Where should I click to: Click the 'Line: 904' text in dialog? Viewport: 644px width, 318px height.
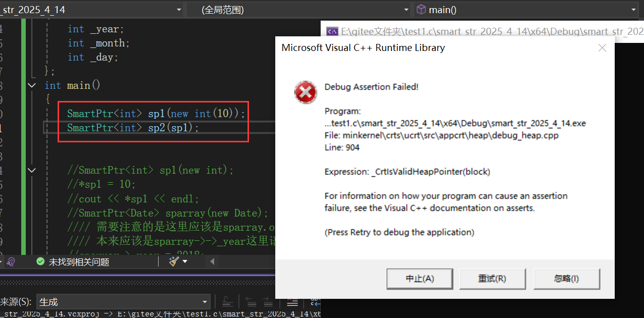(x=342, y=147)
